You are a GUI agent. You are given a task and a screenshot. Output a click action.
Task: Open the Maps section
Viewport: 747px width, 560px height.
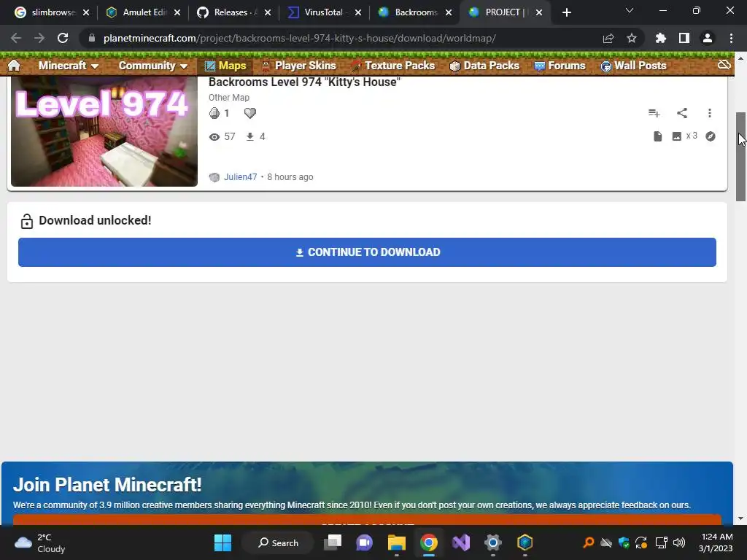pyautogui.click(x=225, y=66)
